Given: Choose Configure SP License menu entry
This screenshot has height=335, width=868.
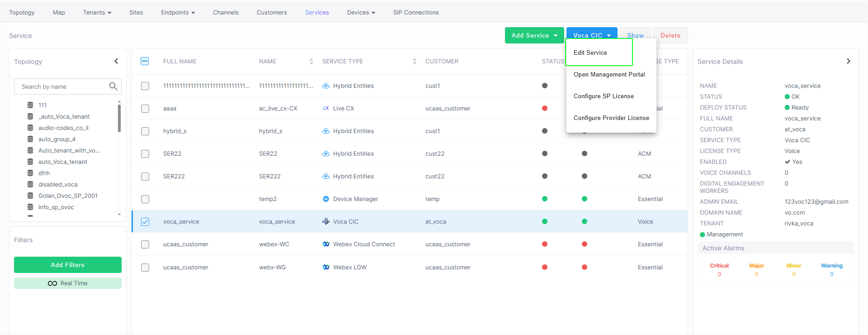Looking at the screenshot, I should coord(604,96).
